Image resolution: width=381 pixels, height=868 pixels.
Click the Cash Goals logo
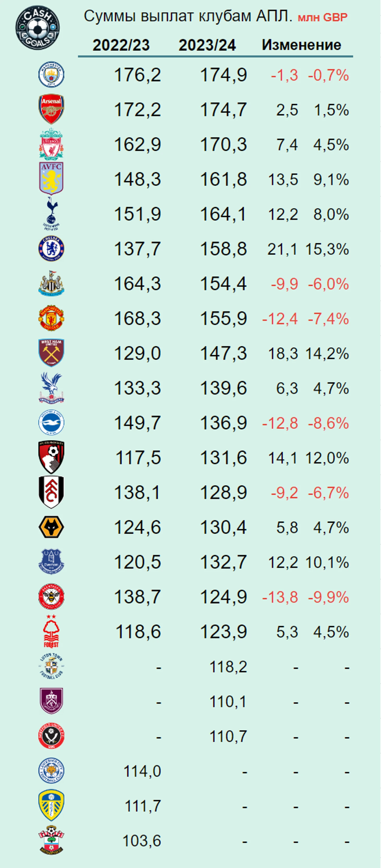pyautogui.click(x=38, y=27)
